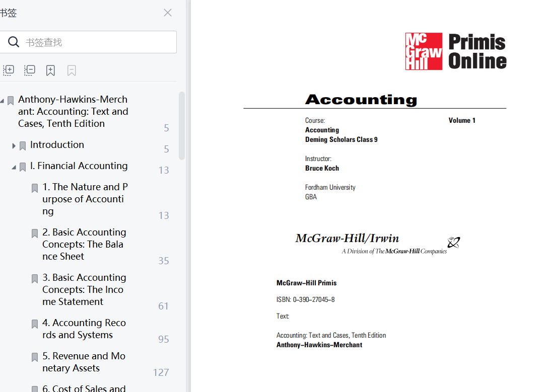The image size is (550, 392).
Task: Click bookmark icon beside 5. Revenue
Action: 35,357
